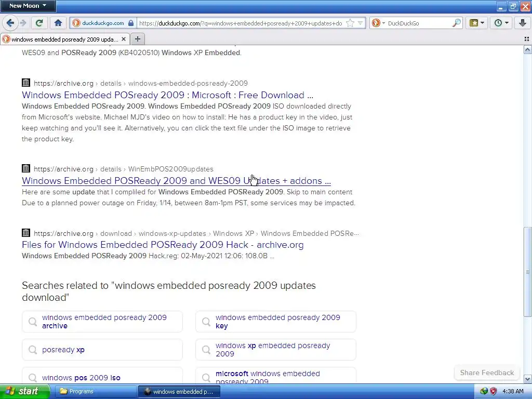The height and width of the screenshot is (399, 532).
Task: Go back to the previous page
Action: point(10,23)
